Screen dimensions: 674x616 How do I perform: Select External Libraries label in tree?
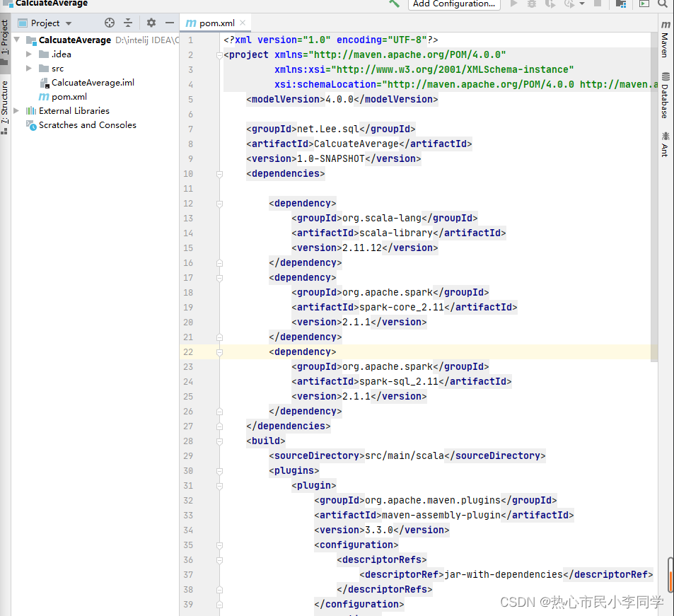point(74,111)
